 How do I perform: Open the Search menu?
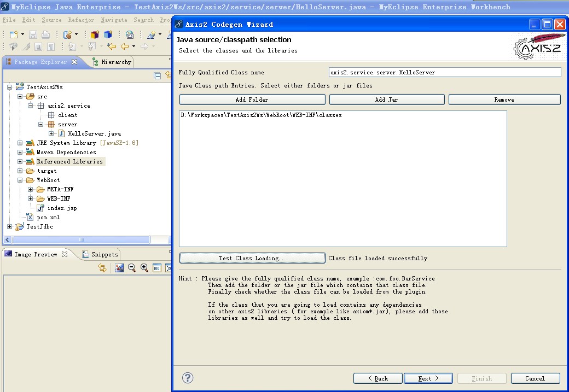[x=144, y=20]
